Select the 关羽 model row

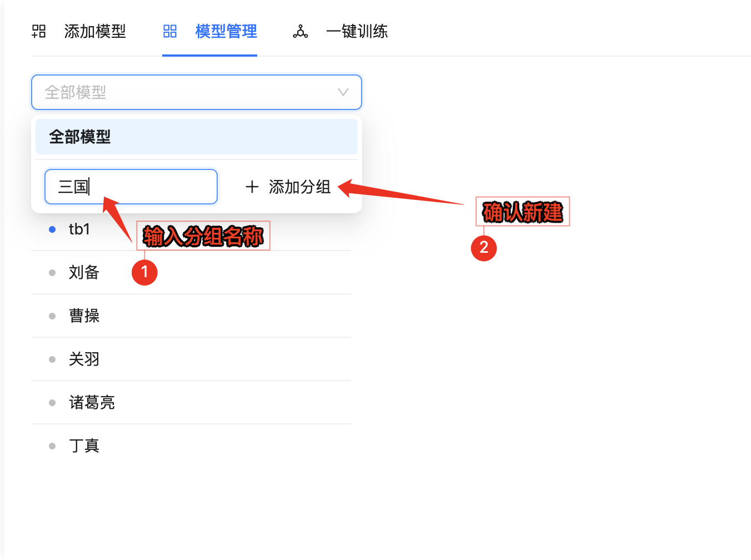tap(191, 359)
